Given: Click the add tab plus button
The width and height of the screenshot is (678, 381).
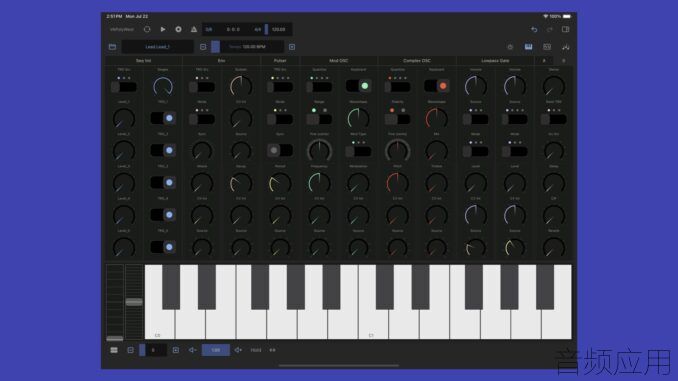Looking at the screenshot, I should [x=563, y=61].
